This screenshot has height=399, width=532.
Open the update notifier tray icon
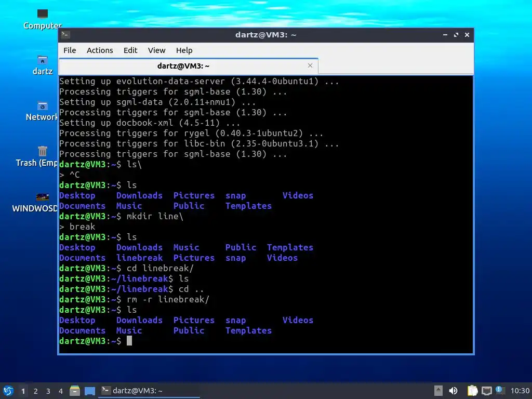(x=500, y=390)
